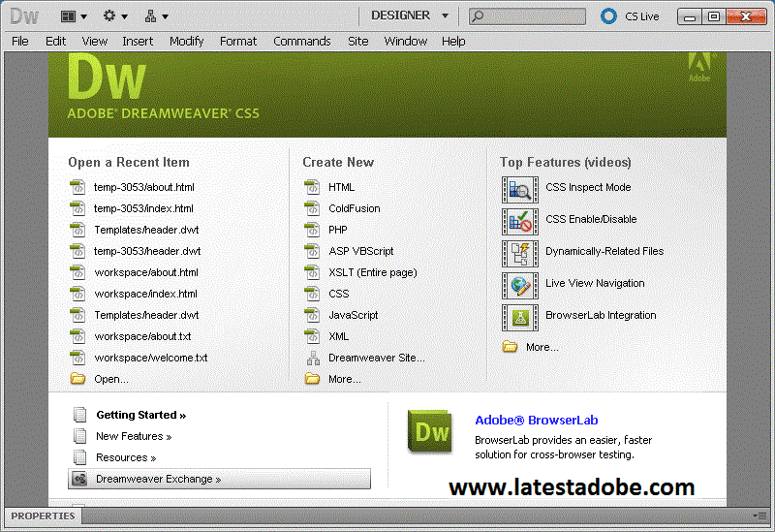The height and width of the screenshot is (532, 775).
Task: Create a new ASP VBScript document
Action: coord(361,251)
